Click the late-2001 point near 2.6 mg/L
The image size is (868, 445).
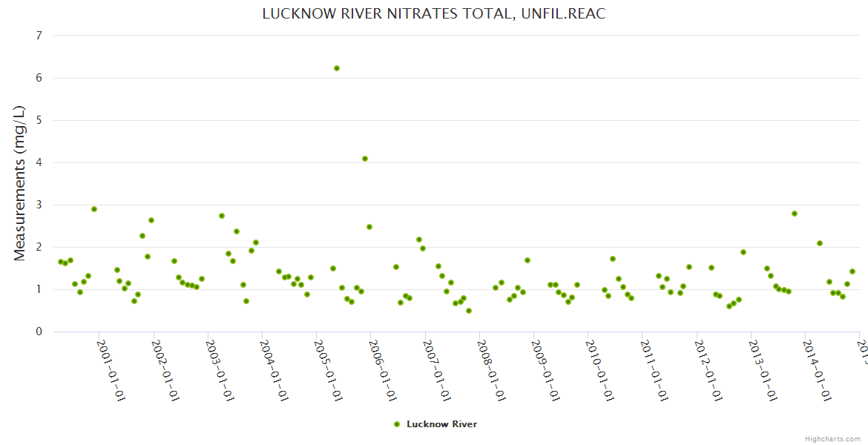pyautogui.click(x=151, y=220)
